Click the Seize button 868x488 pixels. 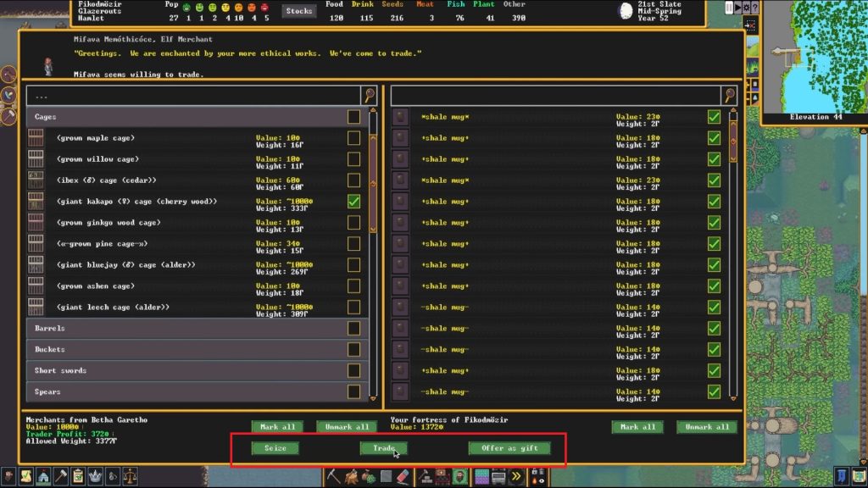tap(275, 448)
